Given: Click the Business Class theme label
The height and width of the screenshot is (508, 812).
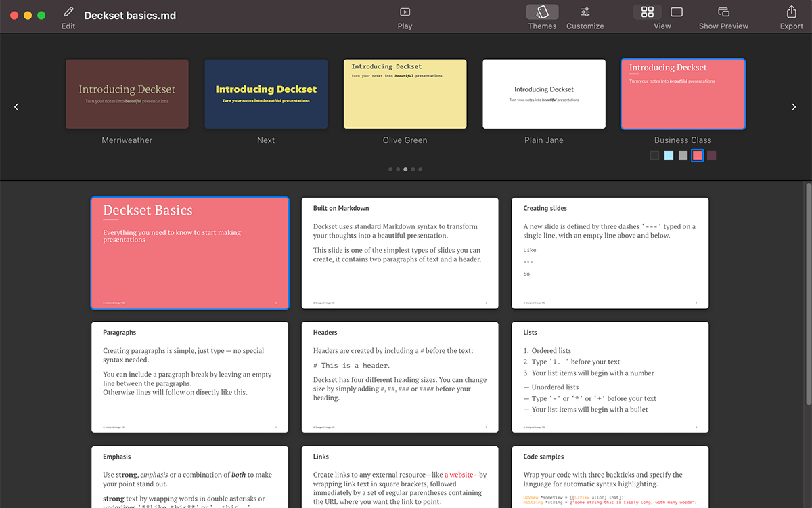Looking at the screenshot, I should pyautogui.click(x=683, y=140).
